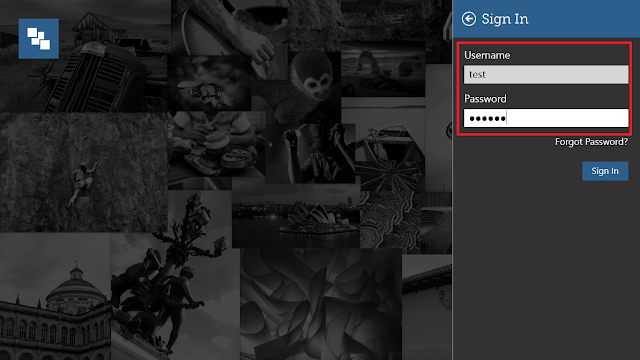This screenshot has width=640, height=360.
Task: Select the stone arch landscape photo
Action: tap(383, 69)
